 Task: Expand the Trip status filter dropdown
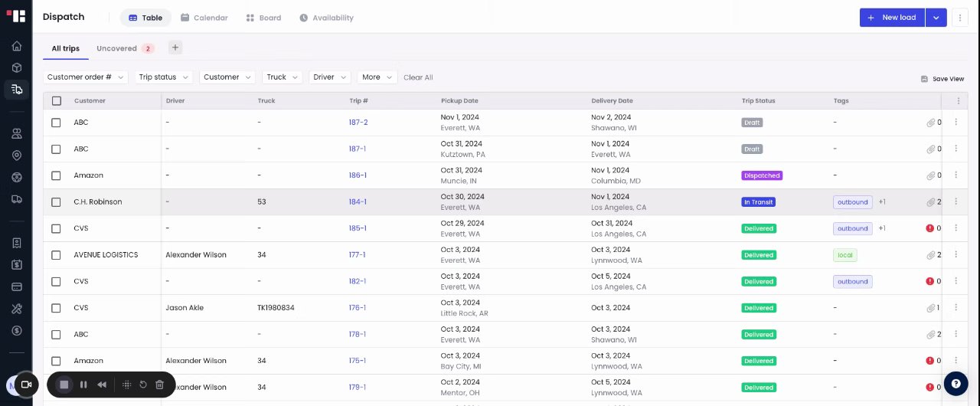click(x=163, y=77)
